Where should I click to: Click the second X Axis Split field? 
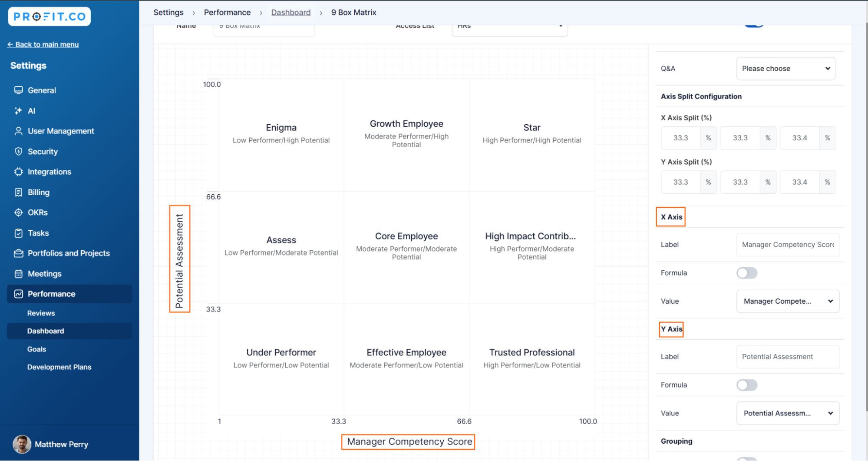click(740, 138)
